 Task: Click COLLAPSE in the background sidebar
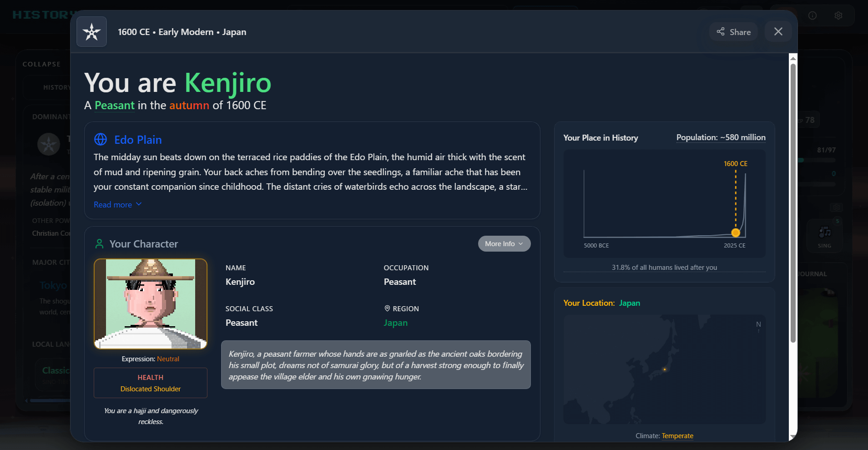pyautogui.click(x=42, y=64)
